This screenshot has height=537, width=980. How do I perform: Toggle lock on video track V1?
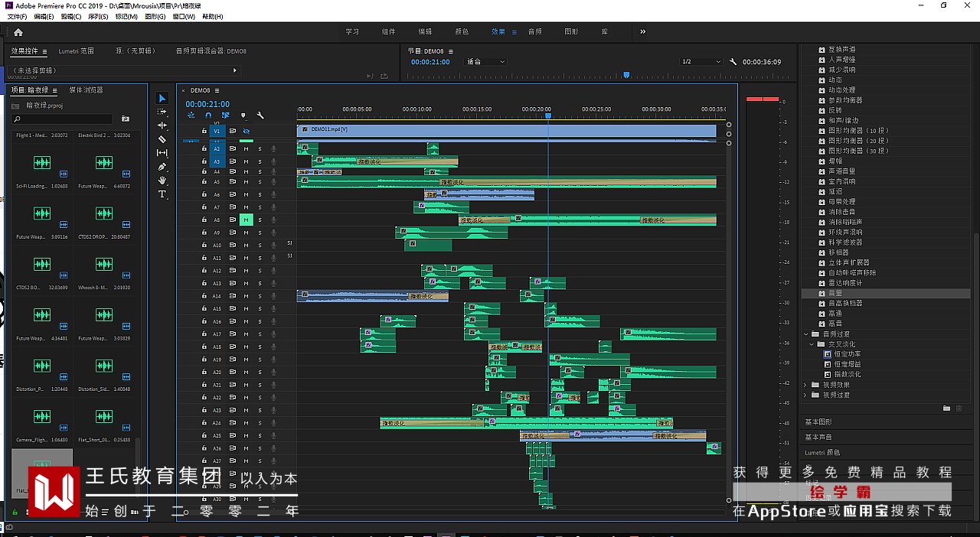point(204,131)
